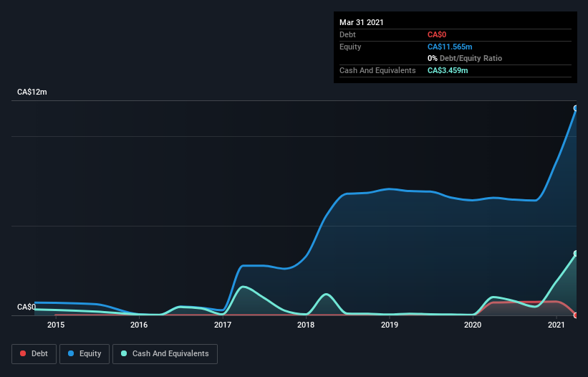
Task: Click the red Debt endpoint marker
Action: [x=576, y=315]
